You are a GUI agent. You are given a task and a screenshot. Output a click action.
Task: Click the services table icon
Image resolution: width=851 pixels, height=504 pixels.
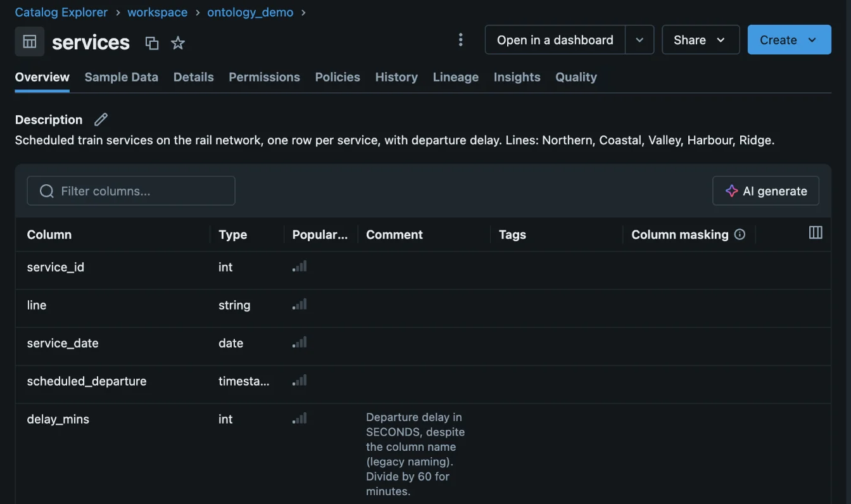tap(30, 42)
